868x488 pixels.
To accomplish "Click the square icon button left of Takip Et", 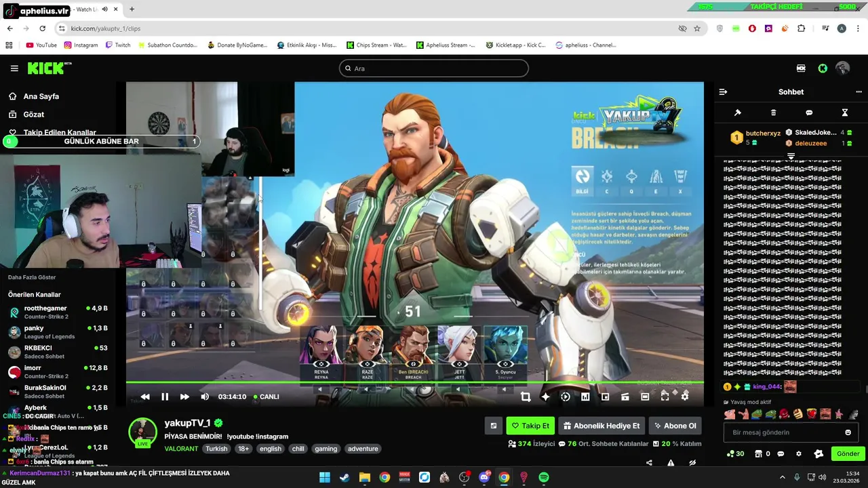I will [x=494, y=426].
